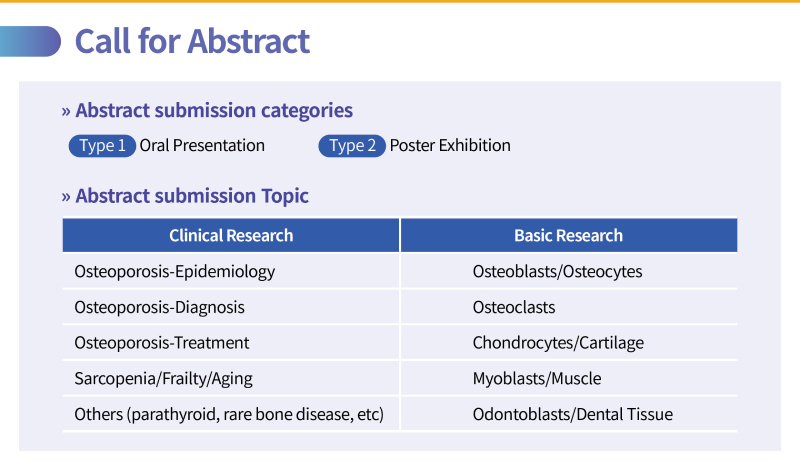Click Osteoblasts/Osteocytes topic

coord(557,271)
